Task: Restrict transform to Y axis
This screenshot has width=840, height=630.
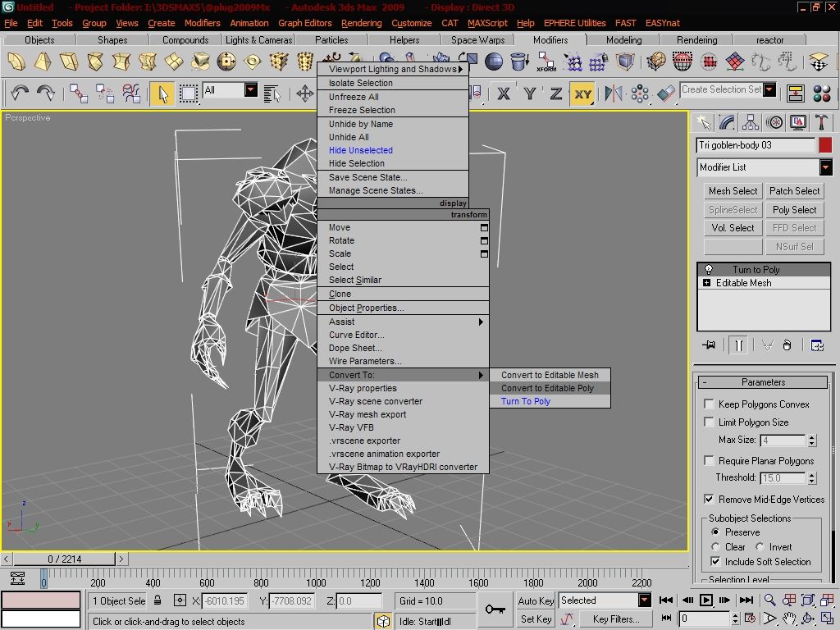Action: click(x=529, y=94)
